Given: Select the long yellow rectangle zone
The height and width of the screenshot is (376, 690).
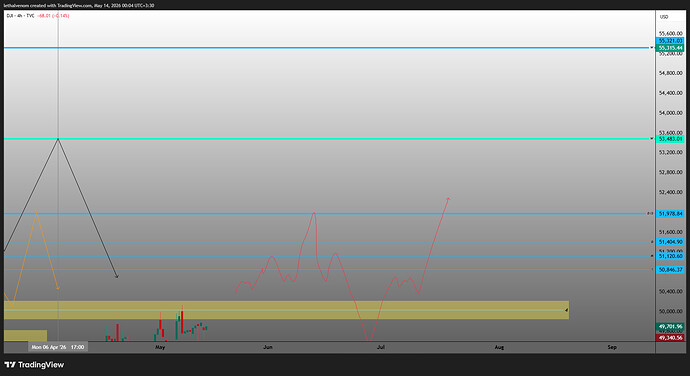Looking at the screenshot, I should 286,310.
